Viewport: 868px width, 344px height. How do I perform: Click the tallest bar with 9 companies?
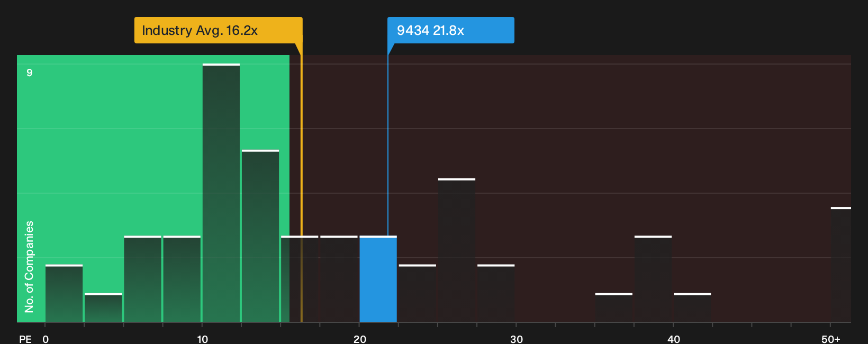click(221, 193)
